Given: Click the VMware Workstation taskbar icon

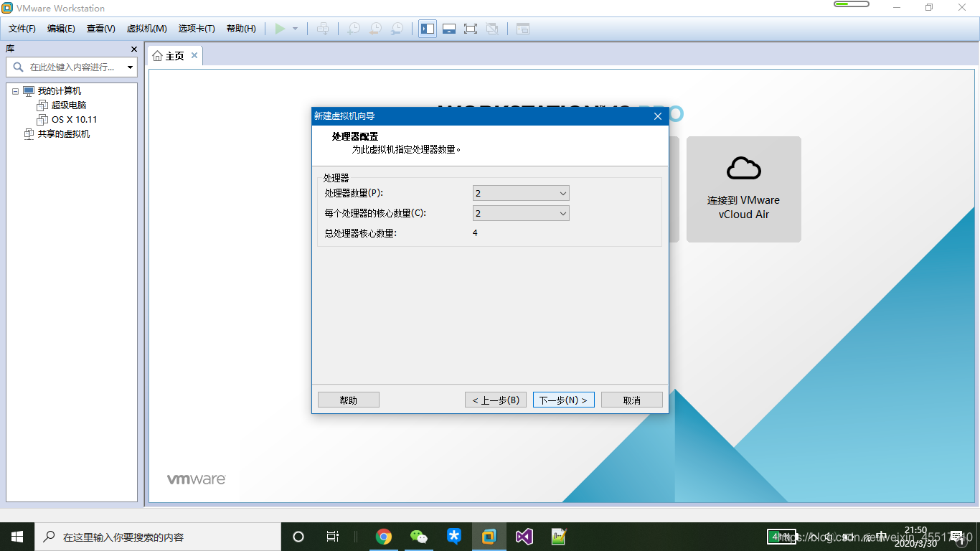Looking at the screenshot, I should (489, 537).
